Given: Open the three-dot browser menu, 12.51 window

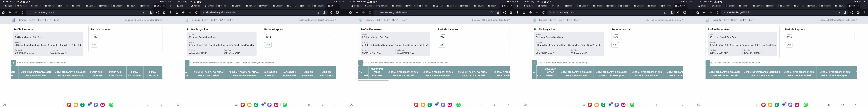Looking at the screenshot, I should [691, 12].
